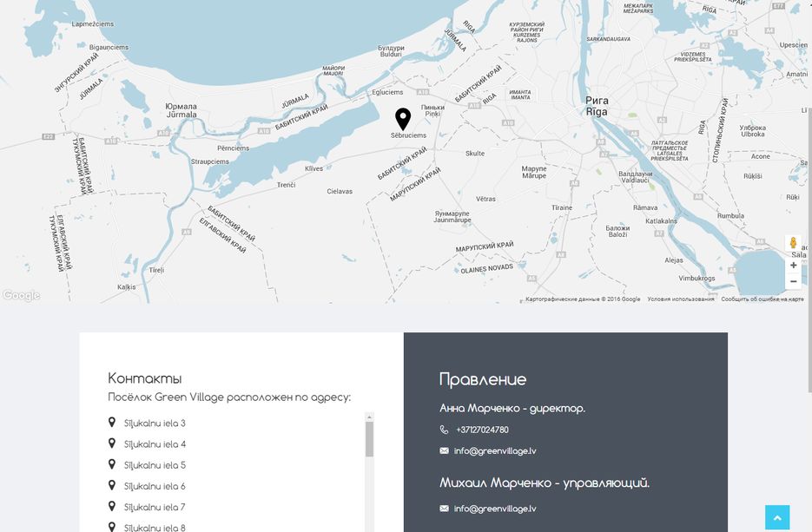Screen dimensions: 812x532
Task: Click envelope icon under Михаил Марченко
Action: click(444, 509)
